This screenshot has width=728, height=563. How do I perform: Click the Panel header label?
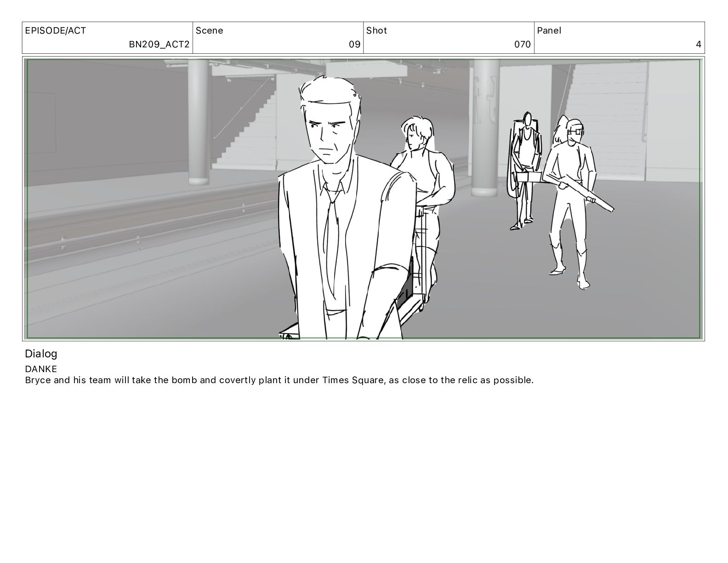click(x=549, y=31)
